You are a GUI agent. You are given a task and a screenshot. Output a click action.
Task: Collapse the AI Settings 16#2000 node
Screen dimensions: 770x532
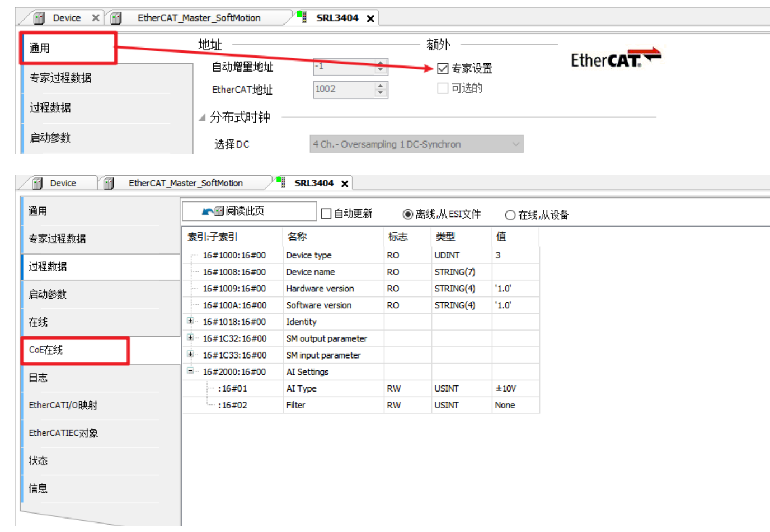coord(191,371)
